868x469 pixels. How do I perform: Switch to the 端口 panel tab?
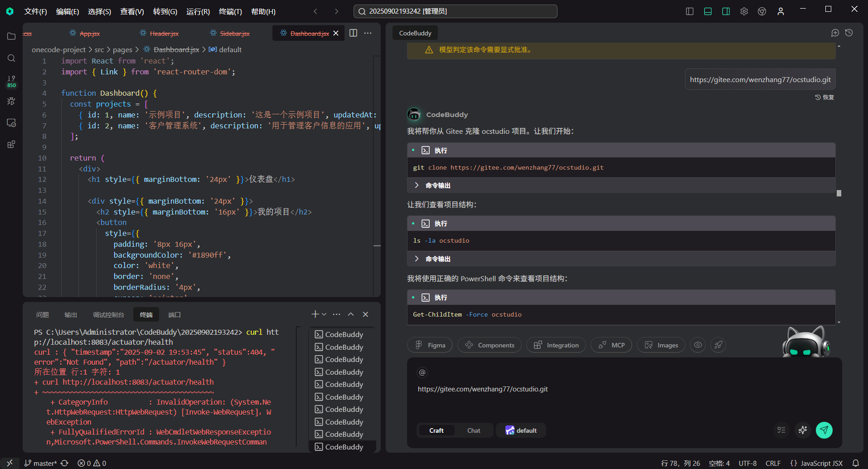pos(175,315)
